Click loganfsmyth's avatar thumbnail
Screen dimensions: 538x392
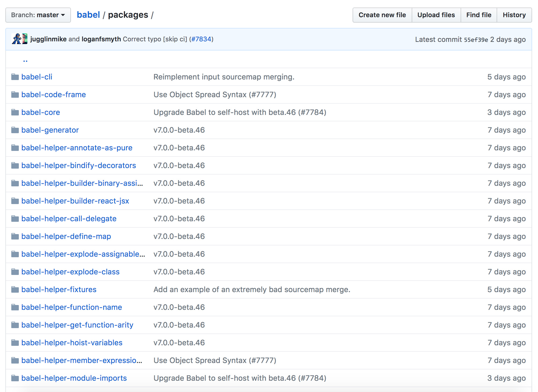25,39
